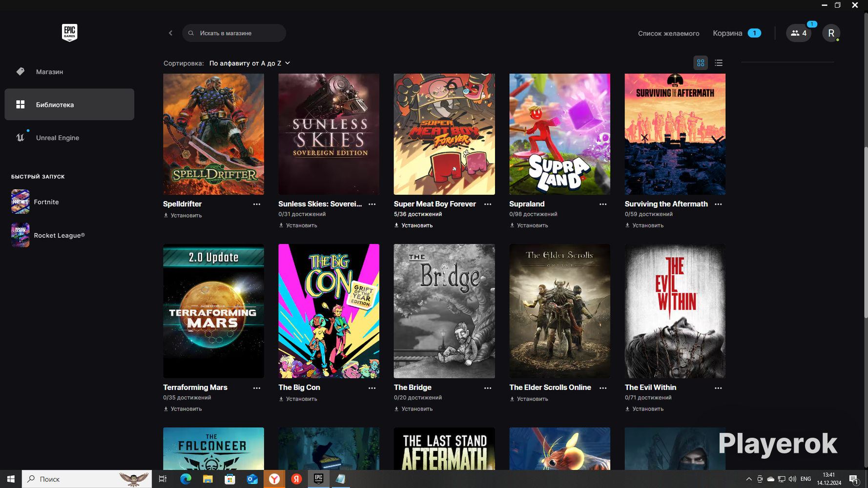This screenshot has height=488, width=868.
Task: Install The Evil Within
Action: pos(644,409)
